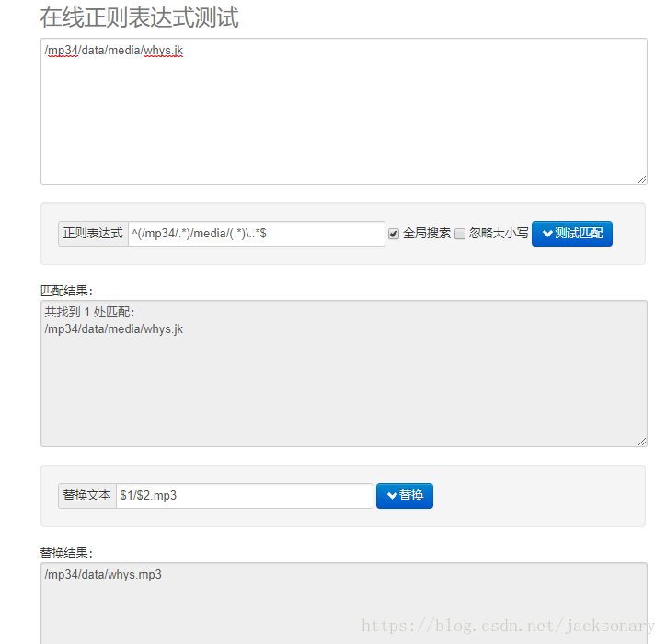Click the 全局搜索 label text
666x644 pixels.
pyautogui.click(x=427, y=233)
